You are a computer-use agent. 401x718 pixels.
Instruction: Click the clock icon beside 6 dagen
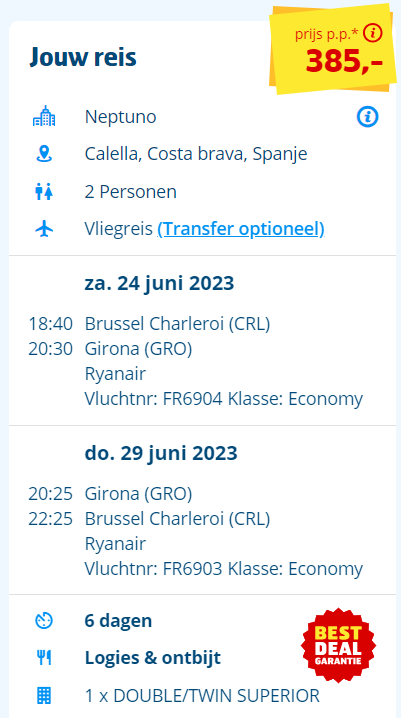point(44,621)
